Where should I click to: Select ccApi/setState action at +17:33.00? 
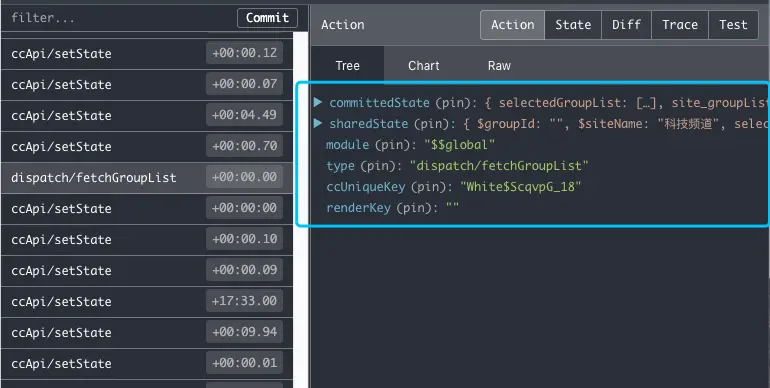[147, 302]
